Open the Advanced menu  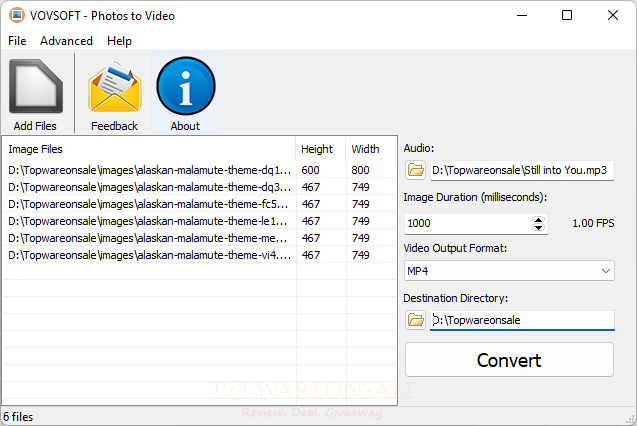pos(66,41)
